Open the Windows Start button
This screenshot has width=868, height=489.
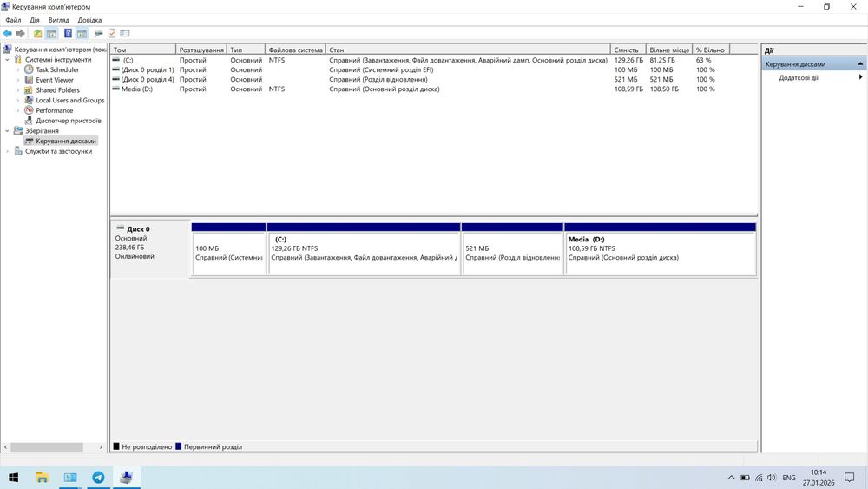[14, 478]
